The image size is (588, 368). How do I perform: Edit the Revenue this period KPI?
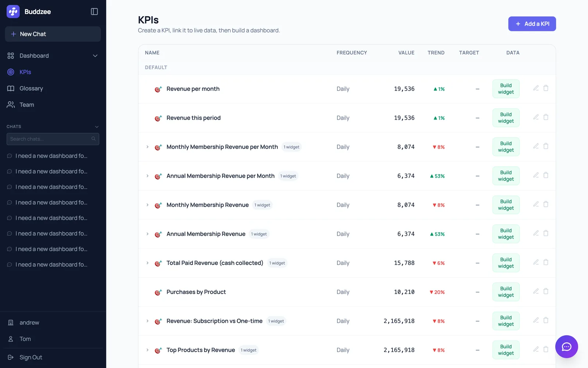pyautogui.click(x=536, y=117)
